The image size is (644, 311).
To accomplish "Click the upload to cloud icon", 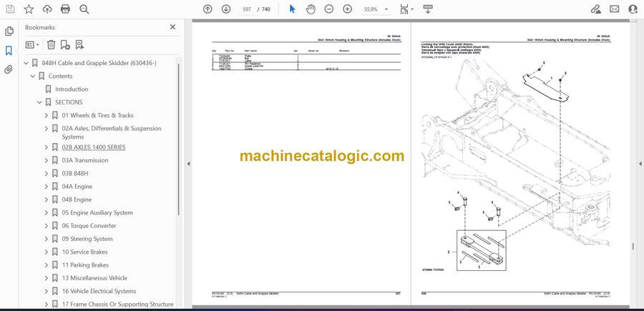I will coord(47,9).
